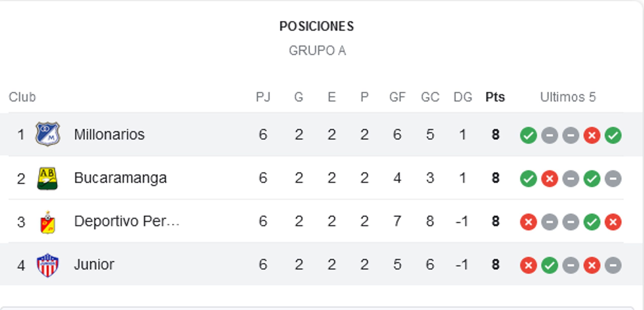The height and width of the screenshot is (310, 644).
Task: Click the GF column header
Action: pos(397,97)
